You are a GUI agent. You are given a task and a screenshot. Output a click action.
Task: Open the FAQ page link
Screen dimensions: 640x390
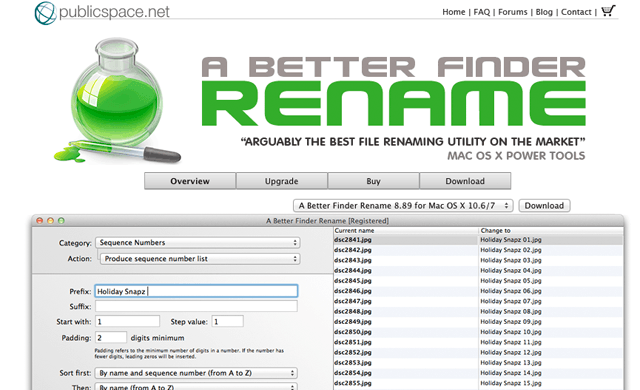tap(482, 12)
